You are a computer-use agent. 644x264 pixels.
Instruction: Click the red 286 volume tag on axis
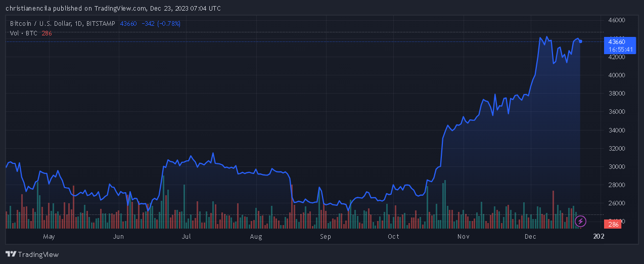pyautogui.click(x=614, y=225)
